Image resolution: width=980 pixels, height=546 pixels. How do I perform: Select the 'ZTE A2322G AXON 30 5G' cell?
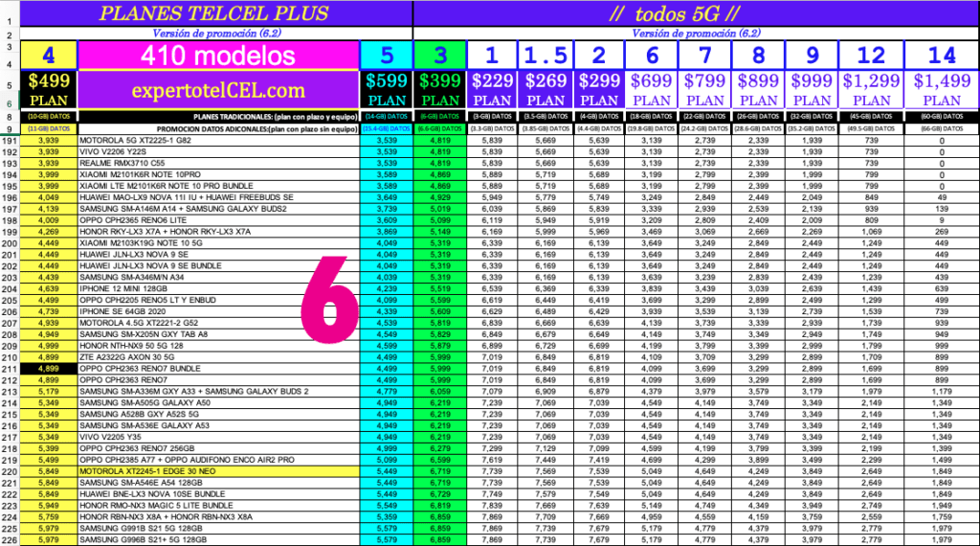click(x=218, y=357)
